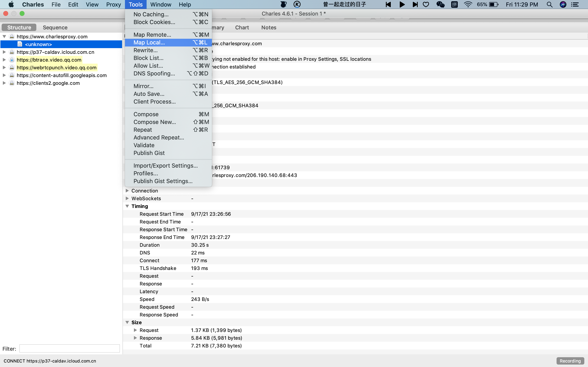The width and height of the screenshot is (588, 367).
Task: Toggle the Recording button in status bar
Action: 570,361
